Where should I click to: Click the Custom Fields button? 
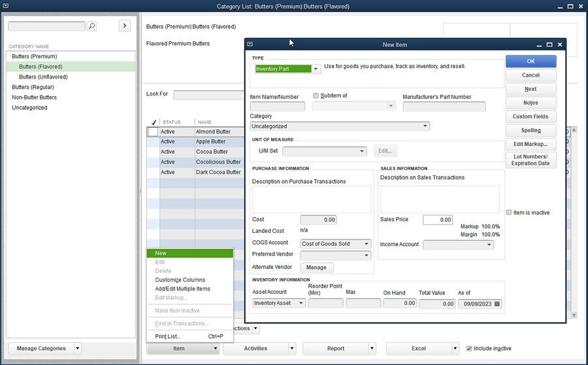[531, 116]
